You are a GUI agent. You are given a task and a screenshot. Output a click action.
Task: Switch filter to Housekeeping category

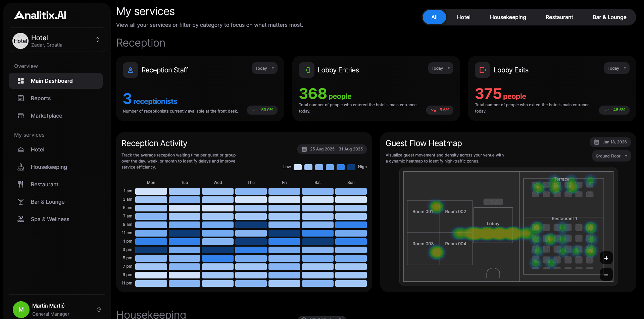click(508, 17)
